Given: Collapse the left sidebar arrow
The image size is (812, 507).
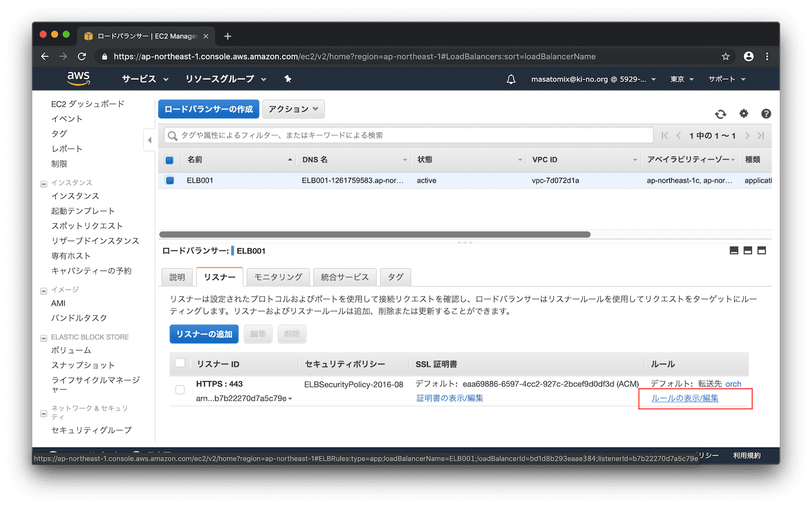Looking at the screenshot, I should coord(150,140).
